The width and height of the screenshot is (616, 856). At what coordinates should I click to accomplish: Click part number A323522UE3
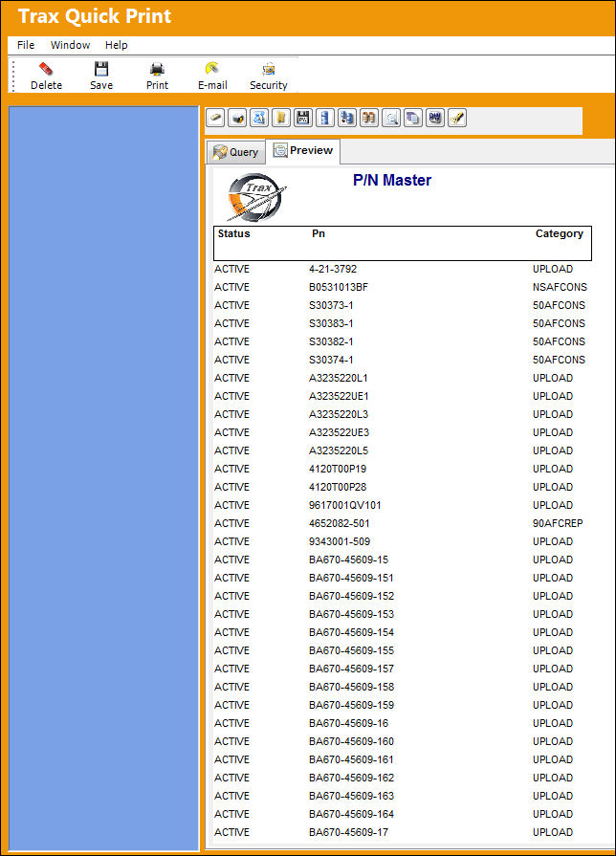click(x=340, y=432)
